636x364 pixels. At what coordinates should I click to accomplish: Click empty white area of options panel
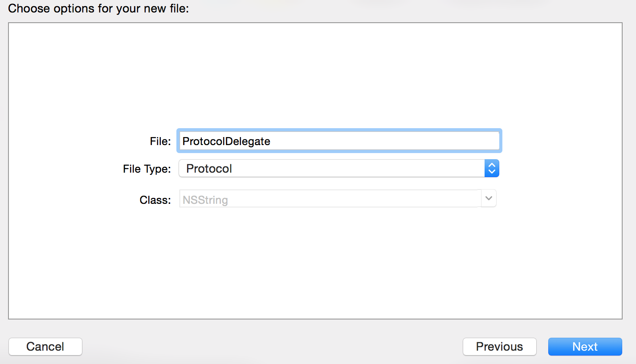click(315, 76)
